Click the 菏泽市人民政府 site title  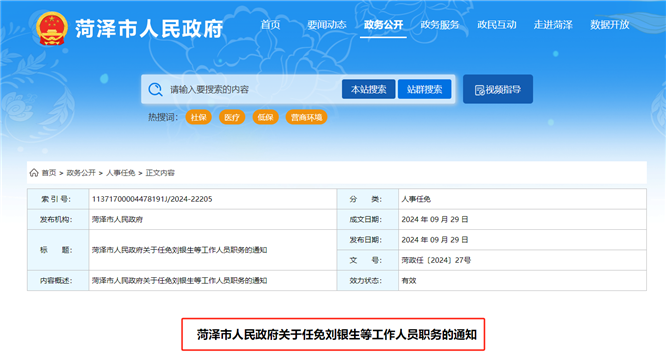pyautogui.click(x=149, y=29)
